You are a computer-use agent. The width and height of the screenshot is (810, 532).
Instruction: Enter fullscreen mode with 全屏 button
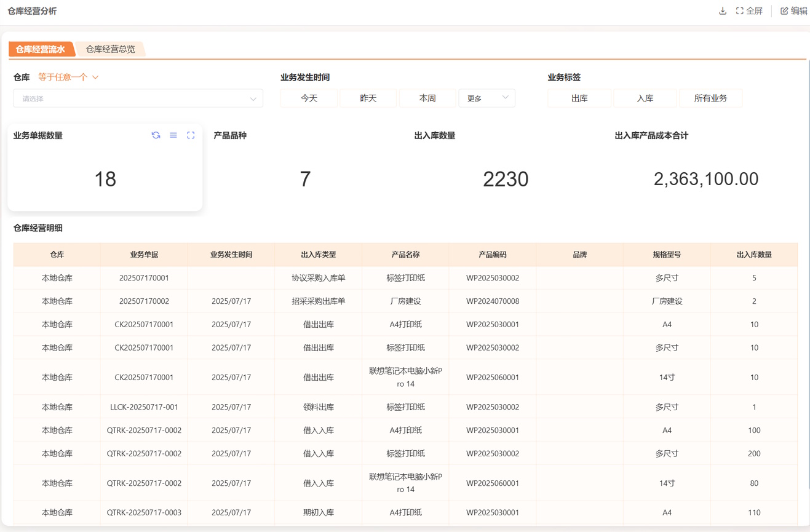(x=749, y=11)
